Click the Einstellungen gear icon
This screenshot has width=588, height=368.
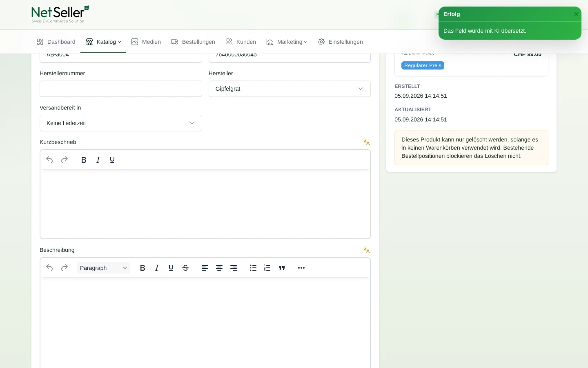(x=321, y=42)
